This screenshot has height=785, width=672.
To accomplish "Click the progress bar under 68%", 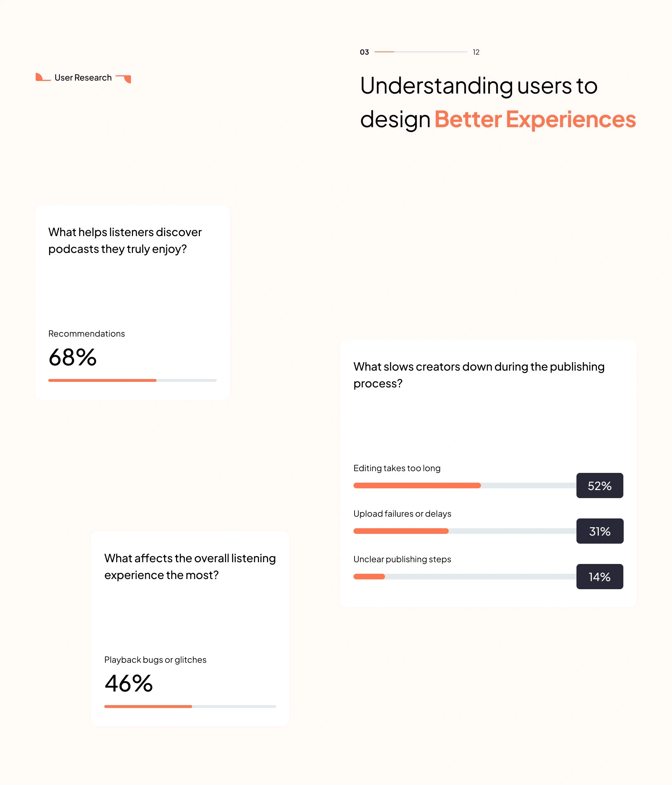I will point(132,380).
